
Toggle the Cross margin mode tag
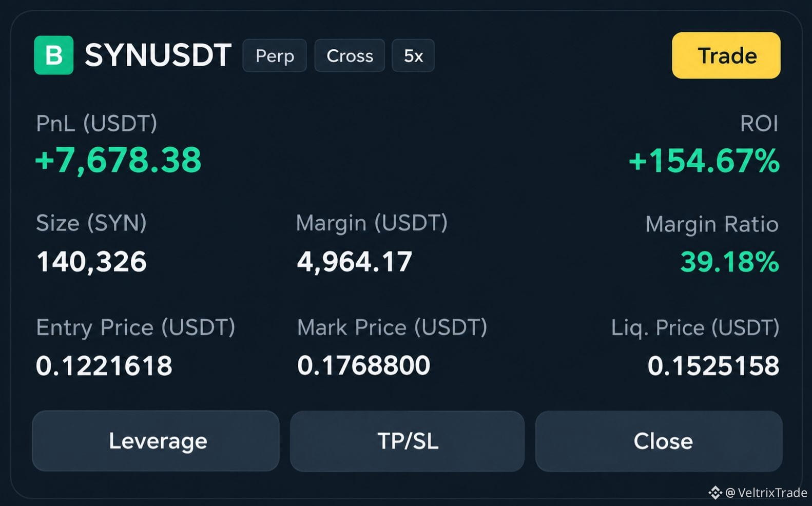(350, 55)
